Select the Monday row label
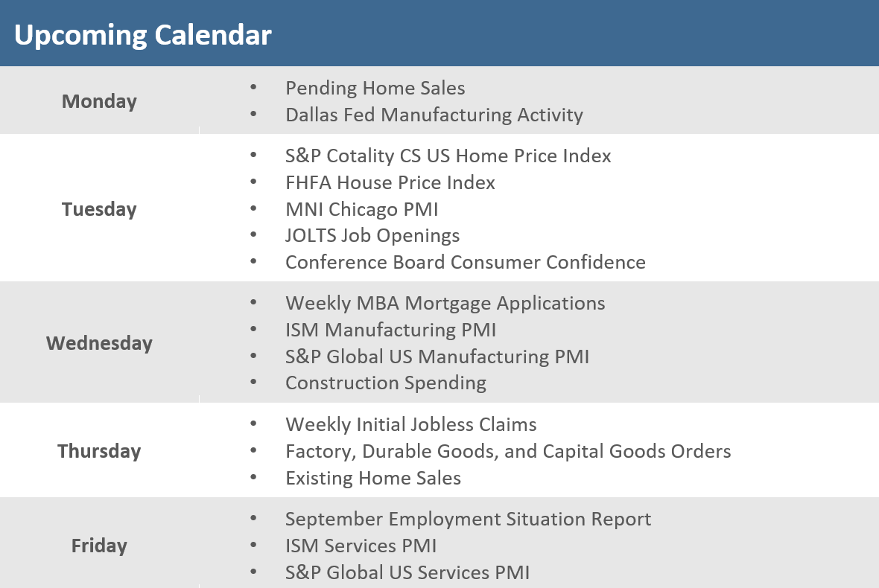 pos(99,101)
